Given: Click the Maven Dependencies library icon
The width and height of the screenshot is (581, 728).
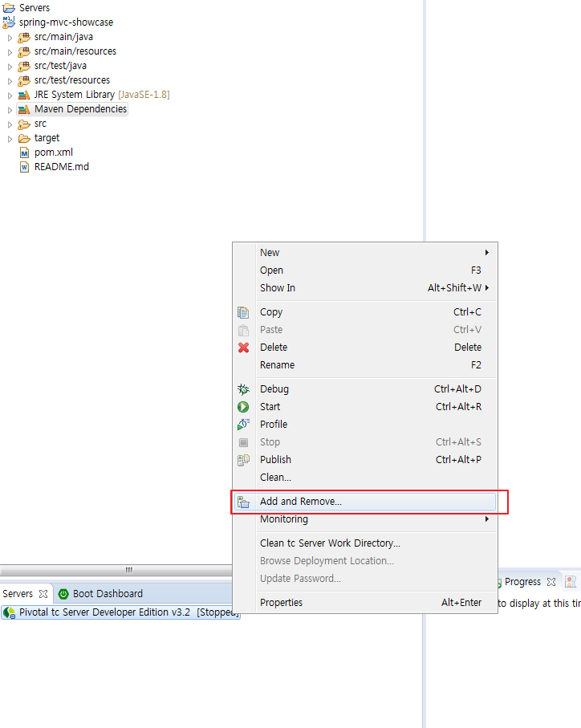Looking at the screenshot, I should pos(24,109).
